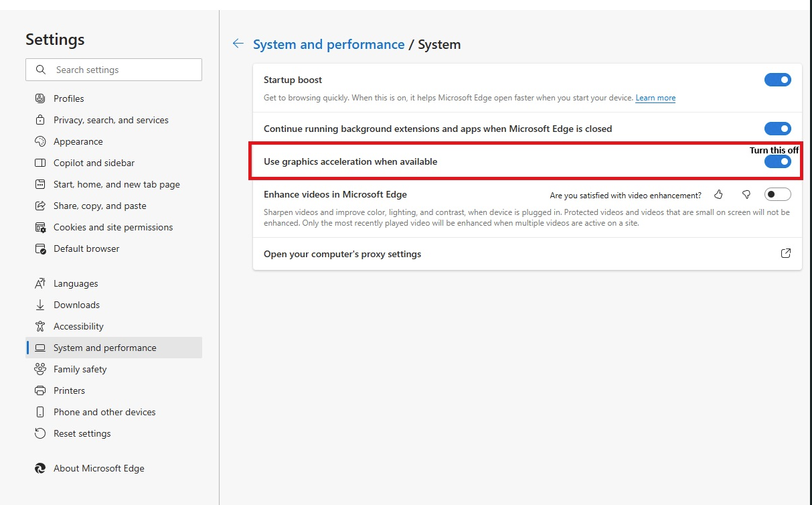The image size is (812, 505).
Task: Click the back arrow next to System and performance
Action: 238,44
